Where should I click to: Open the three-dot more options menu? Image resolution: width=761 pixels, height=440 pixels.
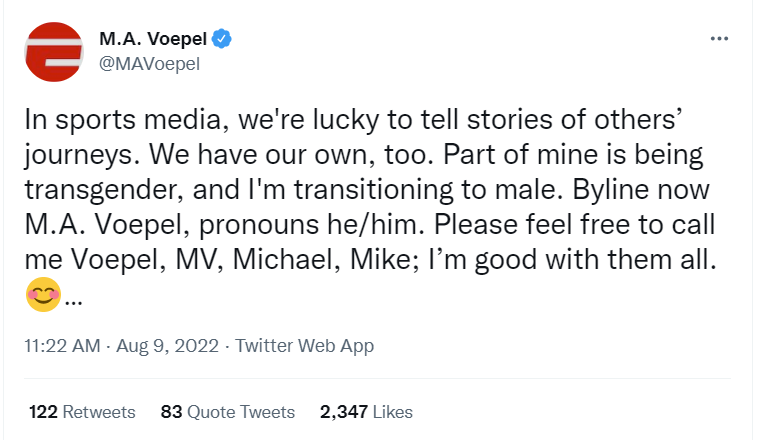[x=719, y=38]
